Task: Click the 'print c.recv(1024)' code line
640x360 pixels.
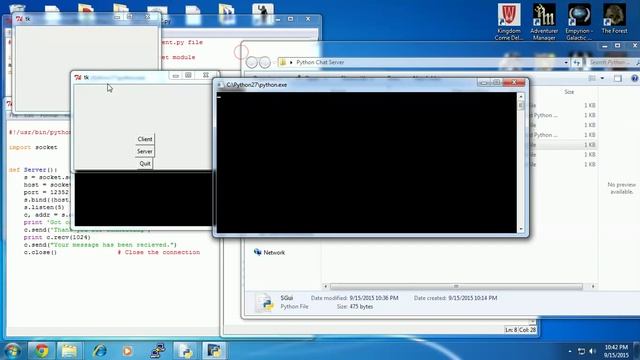Action: click(x=57, y=237)
